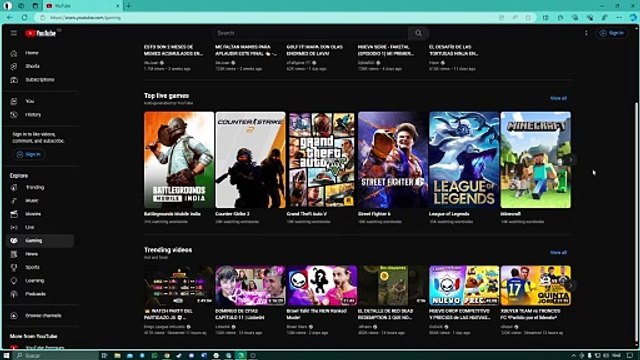Click the Windows taskbar search box
Image resolution: width=640 pixels, height=360 pixels.
tap(56, 356)
